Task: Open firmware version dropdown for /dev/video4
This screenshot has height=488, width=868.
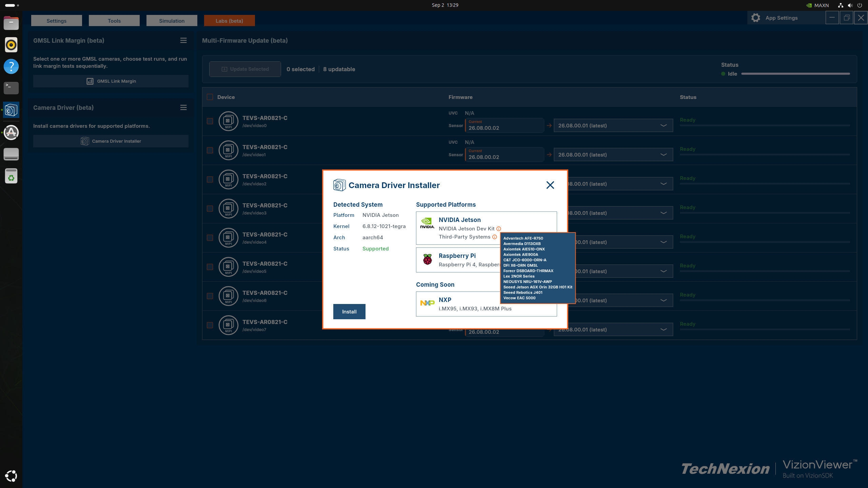Action: (625, 242)
